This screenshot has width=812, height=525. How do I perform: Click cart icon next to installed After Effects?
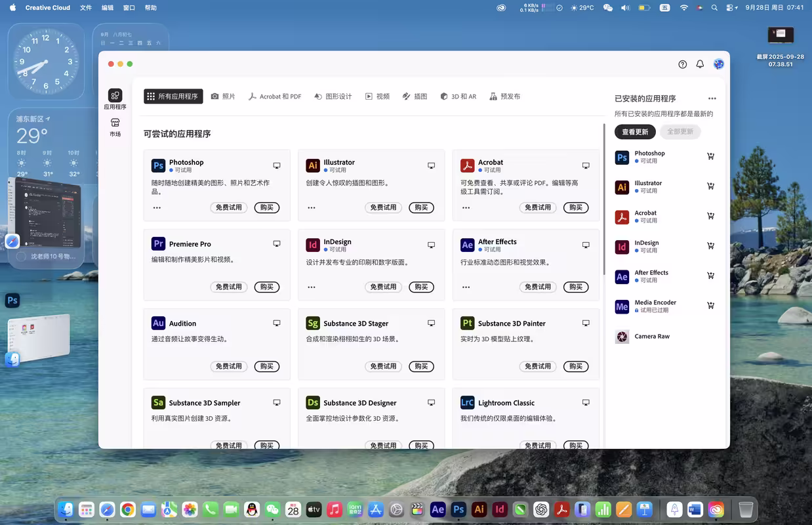710,276
